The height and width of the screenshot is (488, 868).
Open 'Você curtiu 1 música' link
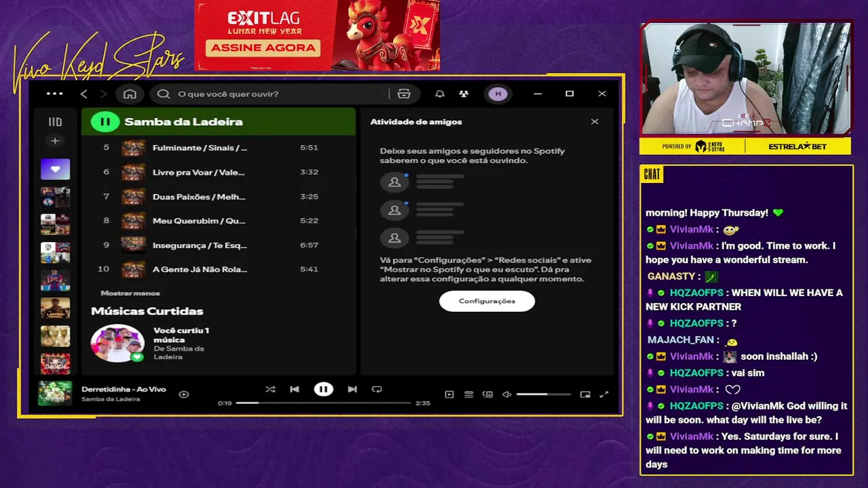(181, 335)
